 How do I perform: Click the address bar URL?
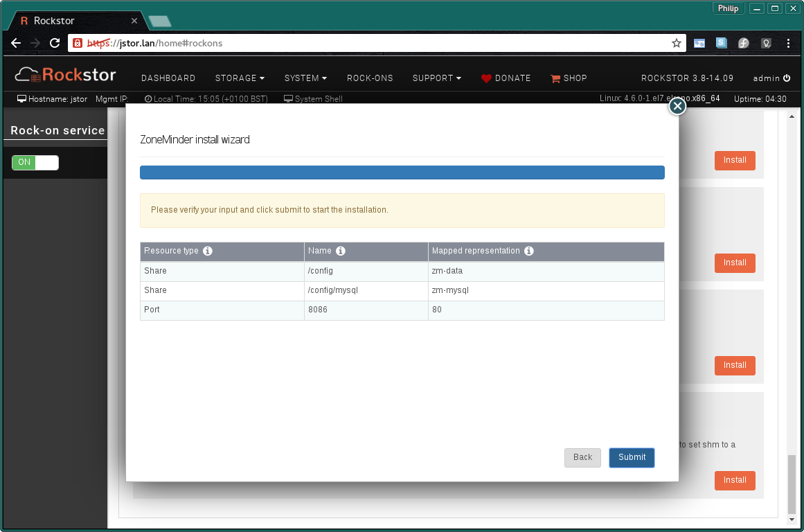tap(155, 43)
